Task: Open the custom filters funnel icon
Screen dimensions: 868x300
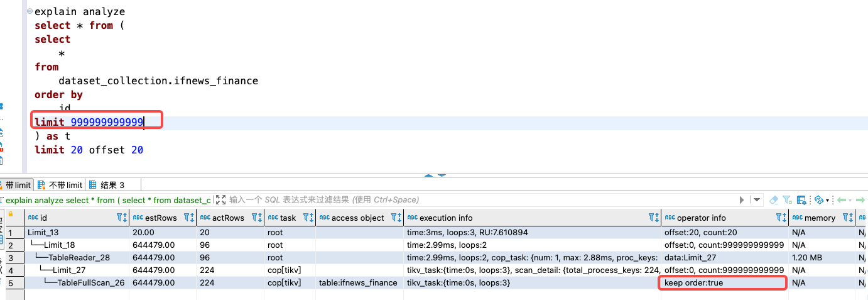Action: 788,200
